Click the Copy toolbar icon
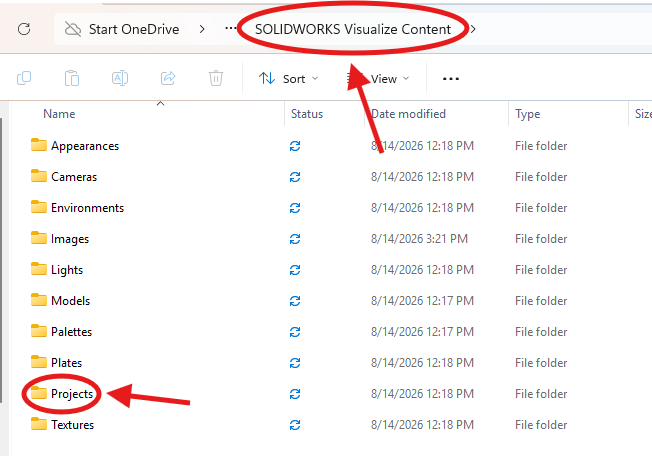This screenshot has height=456, width=652. (x=24, y=78)
